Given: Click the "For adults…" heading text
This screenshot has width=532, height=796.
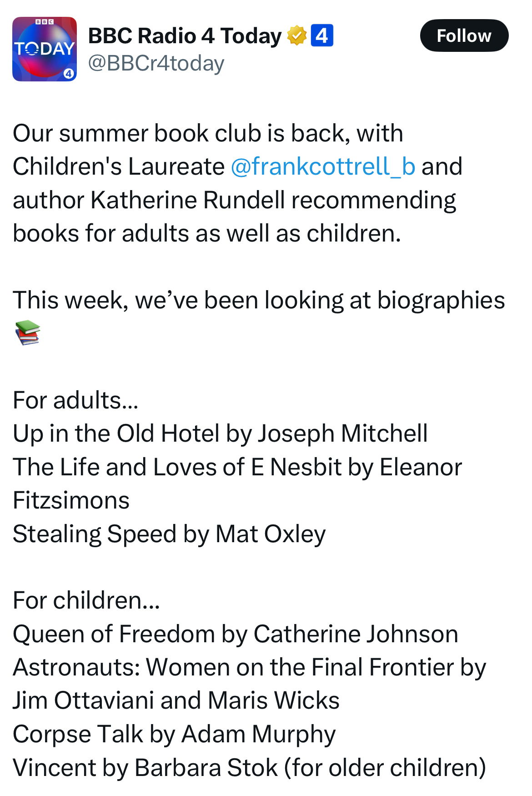Looking at the screenshot, I should [75, 400].
